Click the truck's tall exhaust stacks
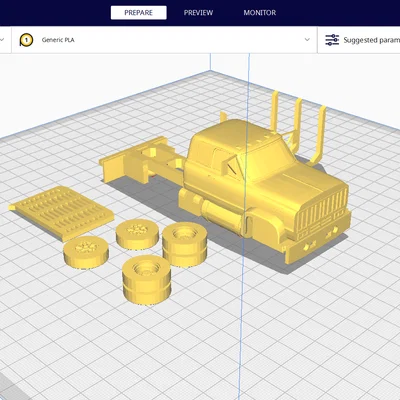The image size is (400, 400). click(x=298, y=128)
